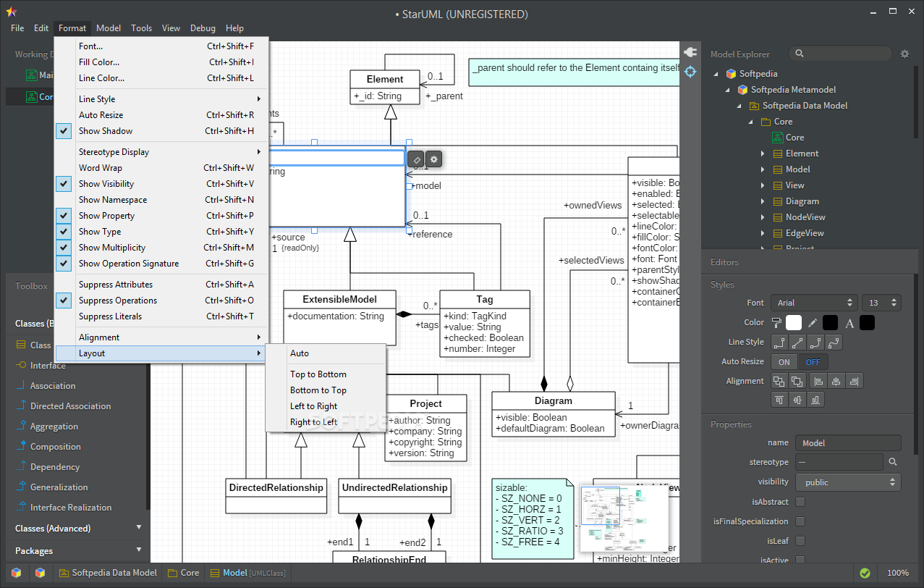Screen dimensions: 924x588
Task: Select the Interface tool in Toolbox
Action: click(x=48, y=366)
